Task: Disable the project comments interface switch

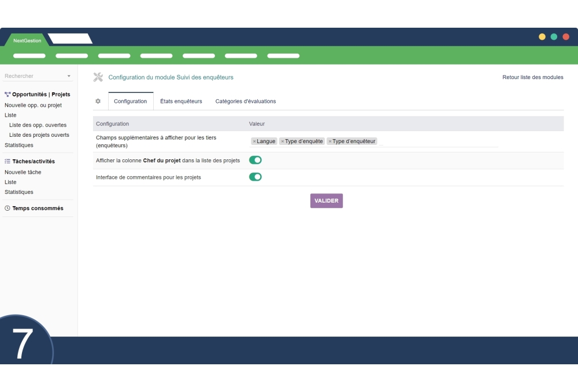Action: pos(255,177)
